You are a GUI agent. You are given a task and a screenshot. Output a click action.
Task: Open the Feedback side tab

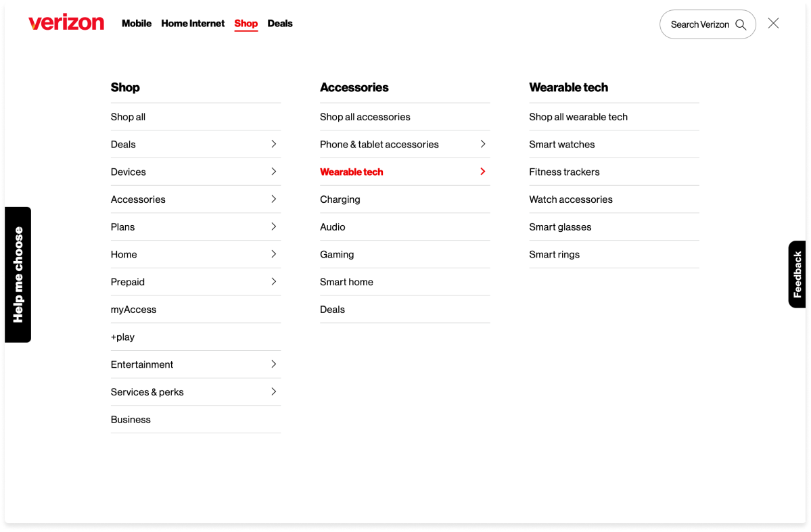point(797,274)
